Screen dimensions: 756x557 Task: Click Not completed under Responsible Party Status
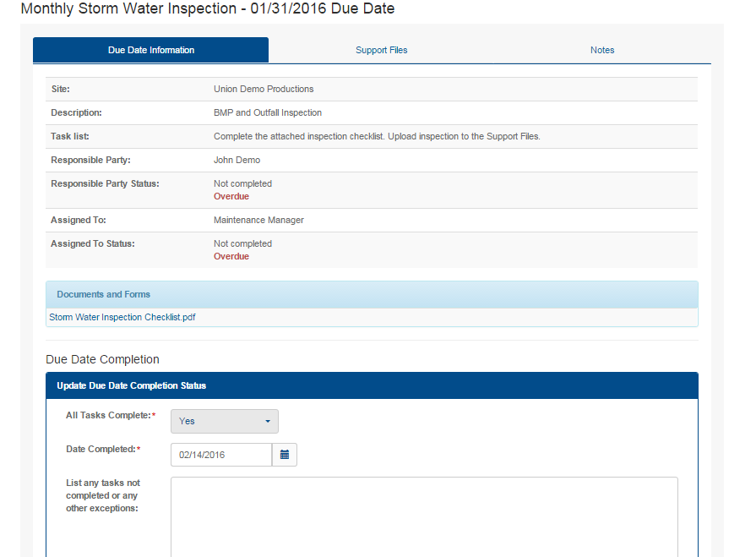click(x=243, y=183)
